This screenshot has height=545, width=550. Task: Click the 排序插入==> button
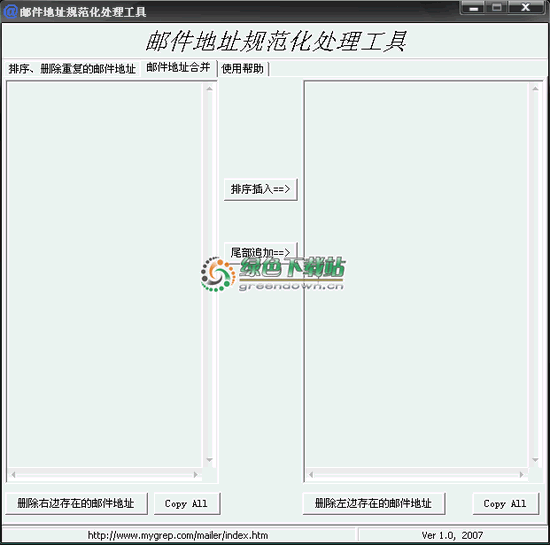pos(261,189)
